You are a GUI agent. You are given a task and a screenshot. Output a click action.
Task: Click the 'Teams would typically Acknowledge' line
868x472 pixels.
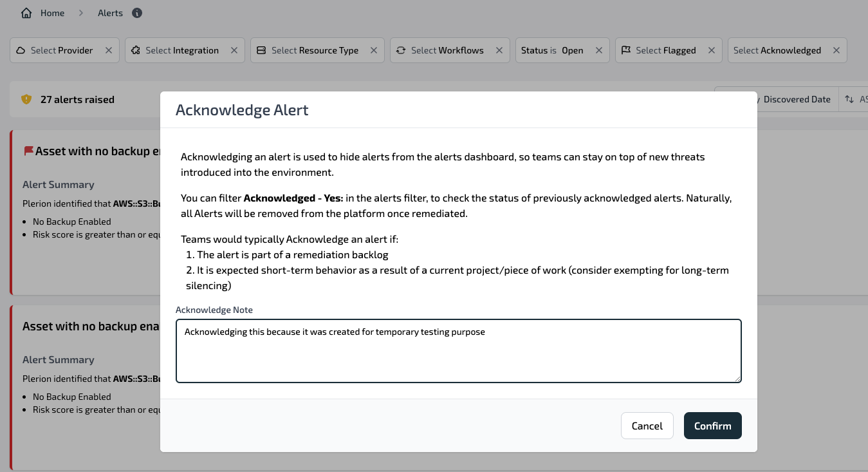click(290, 240)
